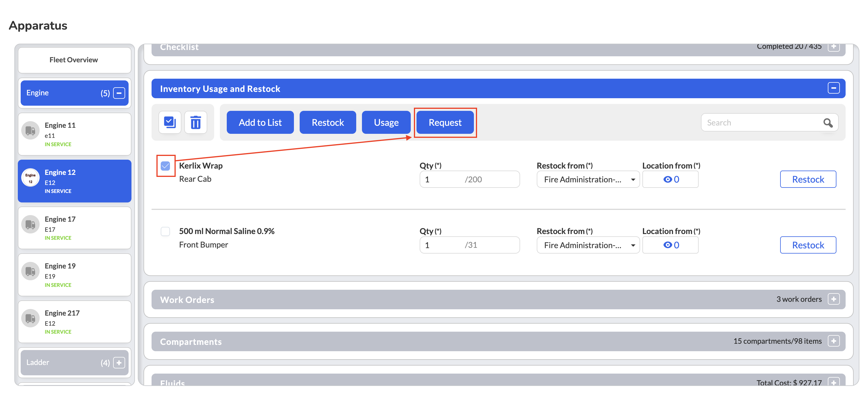868x398 pixels.
Task: Collapse Inventory Usage and Restock section
Action: tap(834, 88)
